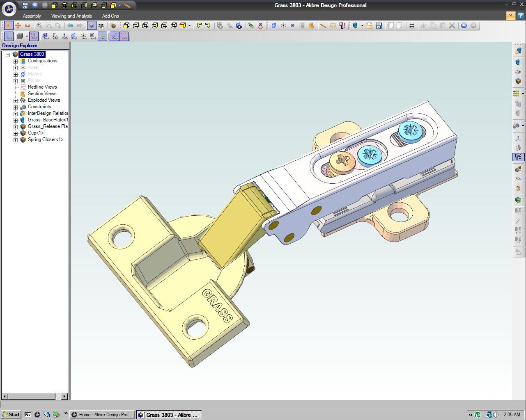Image resolution: width=526 pixels, height=420 pixels.
Task: Use the Zoom to window tool
Action: 49,25
